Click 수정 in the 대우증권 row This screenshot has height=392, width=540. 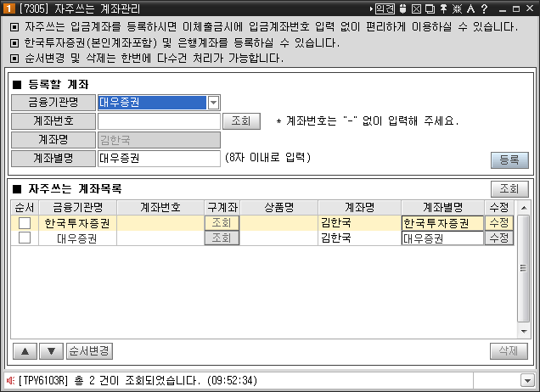[499, 238]
